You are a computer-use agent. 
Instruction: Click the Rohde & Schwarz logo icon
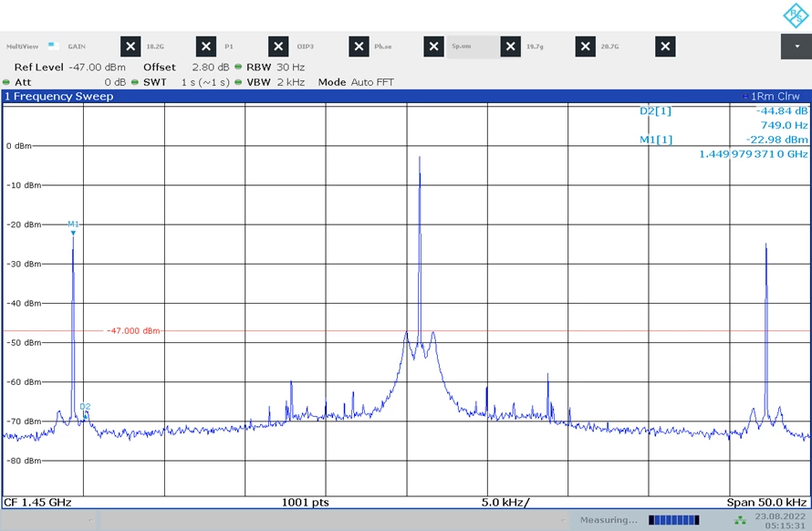coord(796,15)
